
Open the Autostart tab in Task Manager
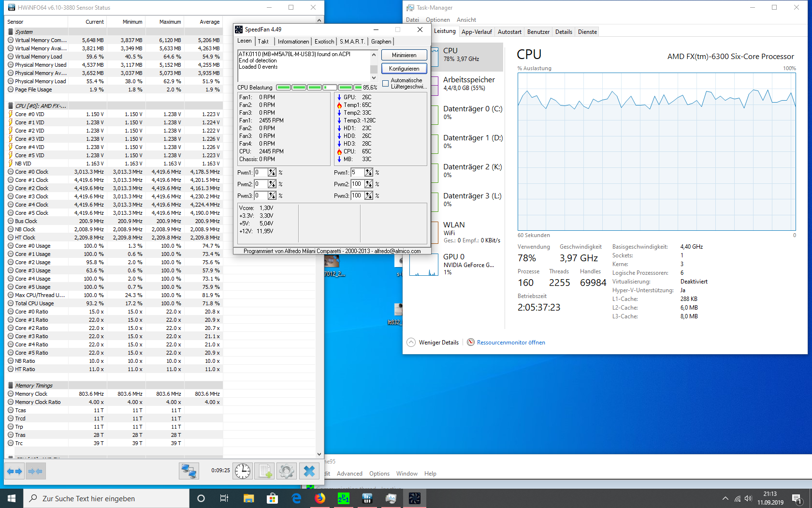(509, 32)
